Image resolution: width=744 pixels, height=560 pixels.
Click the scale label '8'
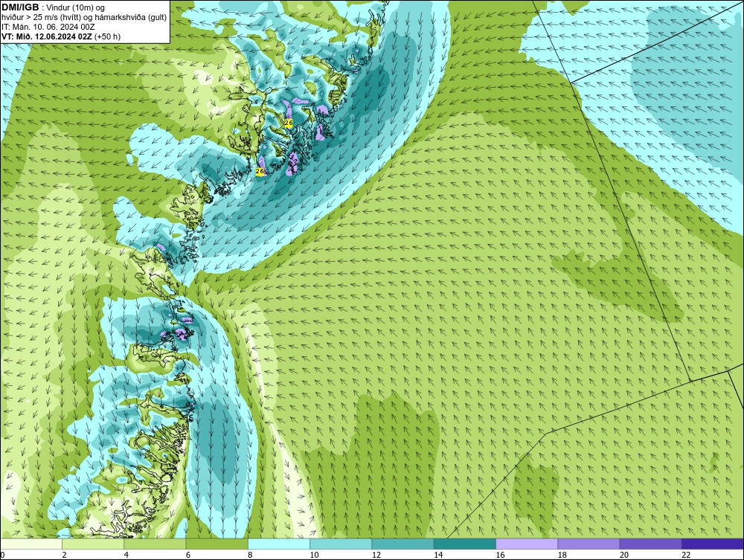(250, 556)
